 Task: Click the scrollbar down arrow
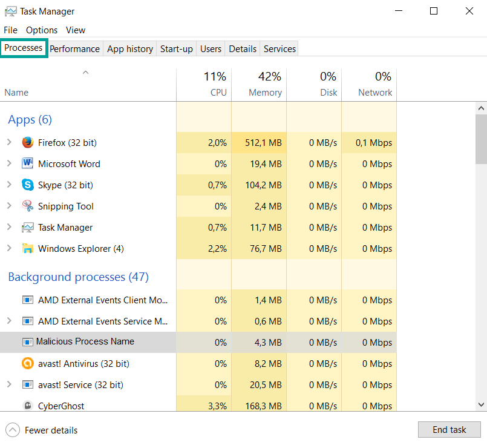click(x=482, y=405)
